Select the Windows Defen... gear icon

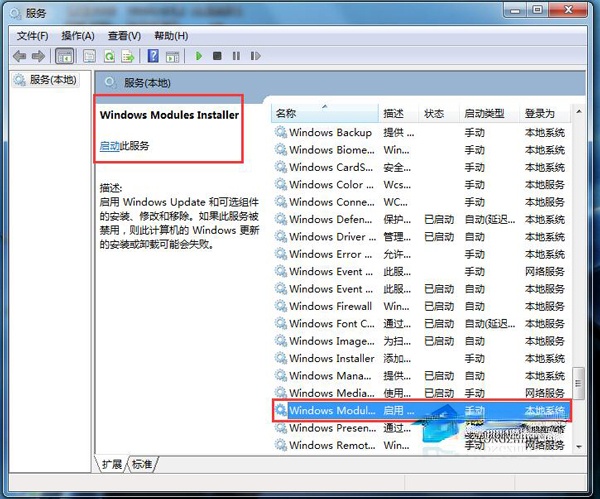(x=280, y=219)
